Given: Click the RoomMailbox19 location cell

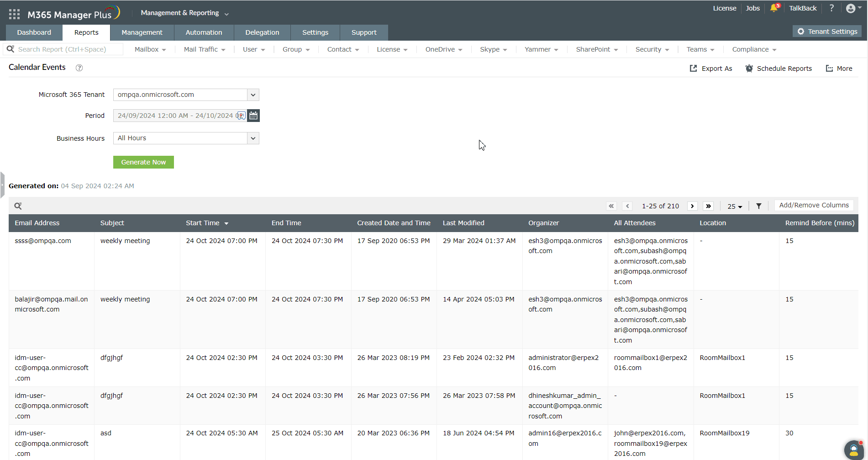Looking at the screenshot, I should point(725,433).
